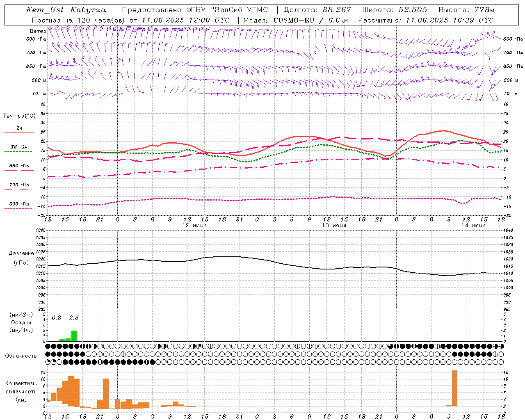Click the dotted pink 500 гПа temperature legend line
The height and width of the screenshot is (420, 525).
pos(18,208)
